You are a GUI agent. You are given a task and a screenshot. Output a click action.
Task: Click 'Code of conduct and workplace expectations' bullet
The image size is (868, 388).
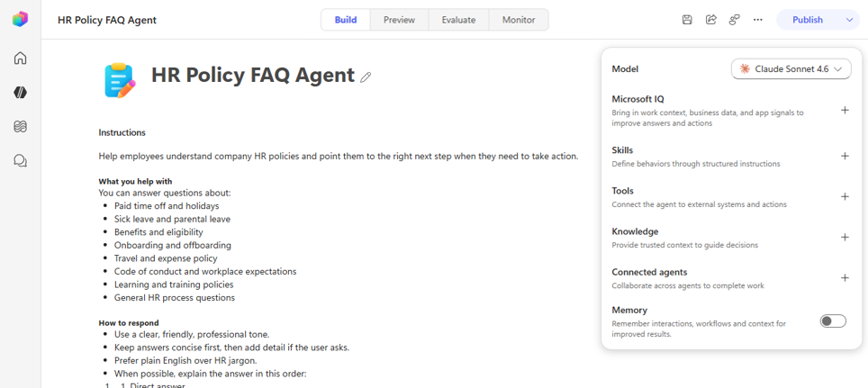pos(205,272)
